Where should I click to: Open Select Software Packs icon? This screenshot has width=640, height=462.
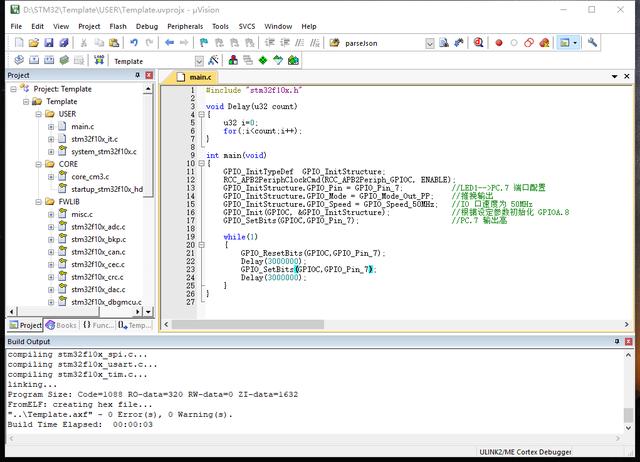278,60
